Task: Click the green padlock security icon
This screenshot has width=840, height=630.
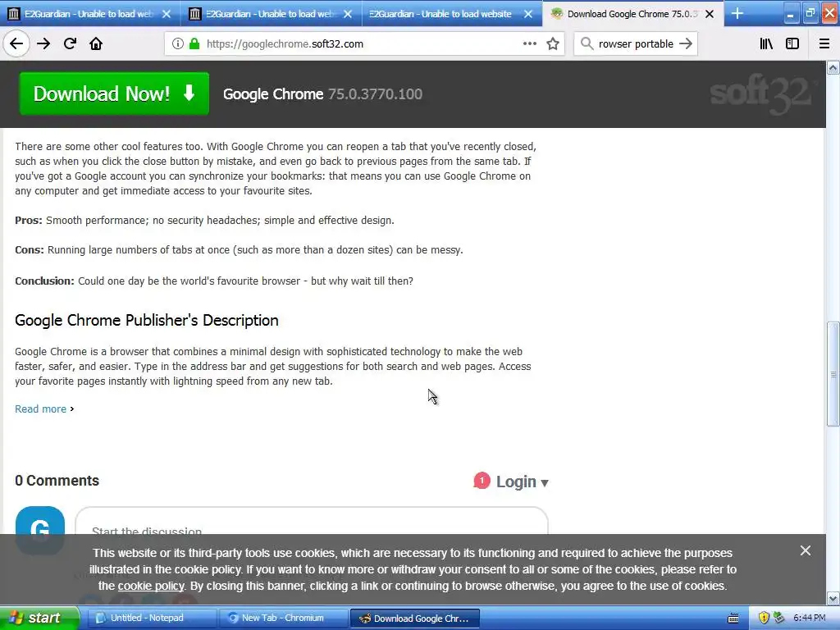Action: (194, 44)
